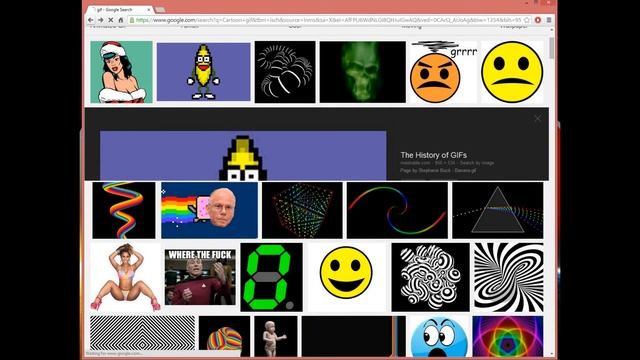
Task: Select the green seven-segment digit thumbnail
Action: click(x=271, y=277)
